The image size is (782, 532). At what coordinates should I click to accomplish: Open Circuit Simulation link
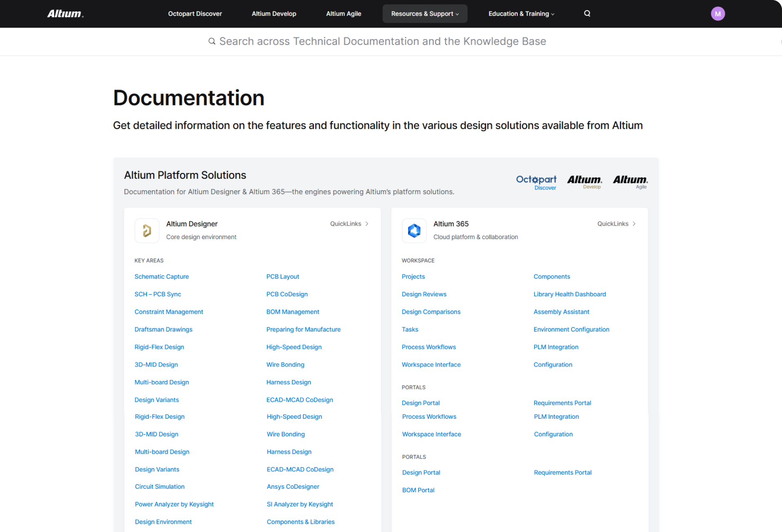tap(160, 486)
